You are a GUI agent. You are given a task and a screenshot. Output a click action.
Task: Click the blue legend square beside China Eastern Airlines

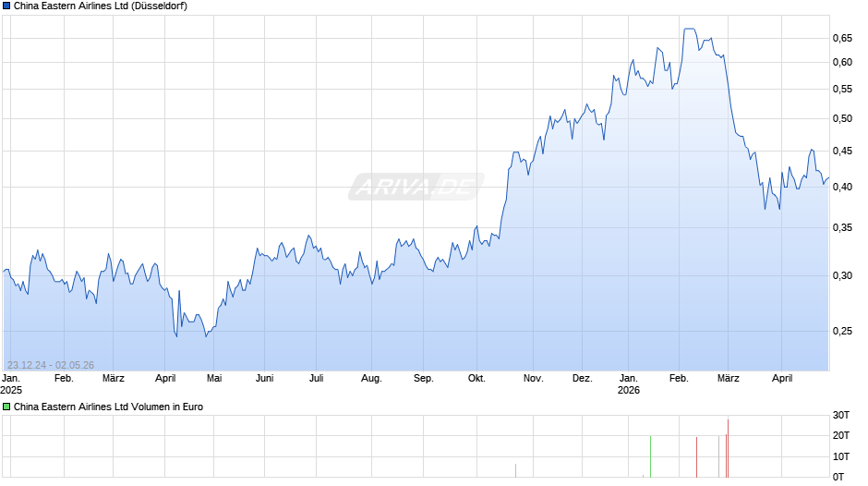click(6, 6)
